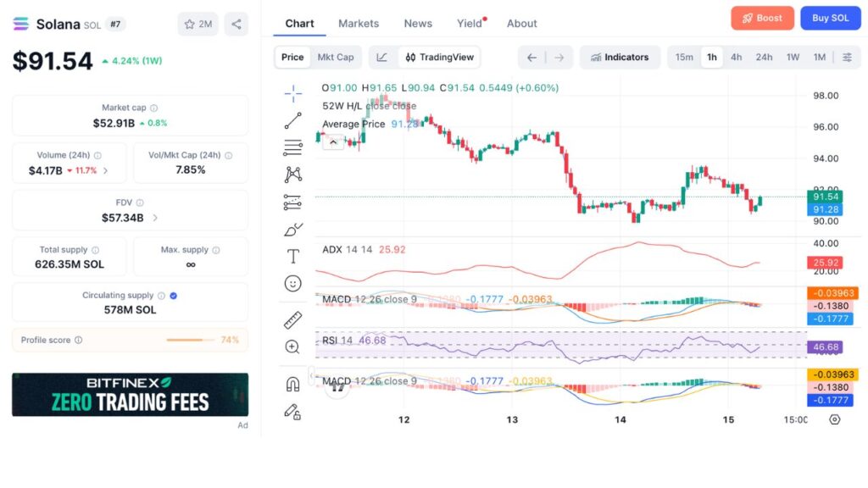Viewport: 868px width, 488px height.
Task: Choose the position forecasting tool
Action: pos(292,202)
